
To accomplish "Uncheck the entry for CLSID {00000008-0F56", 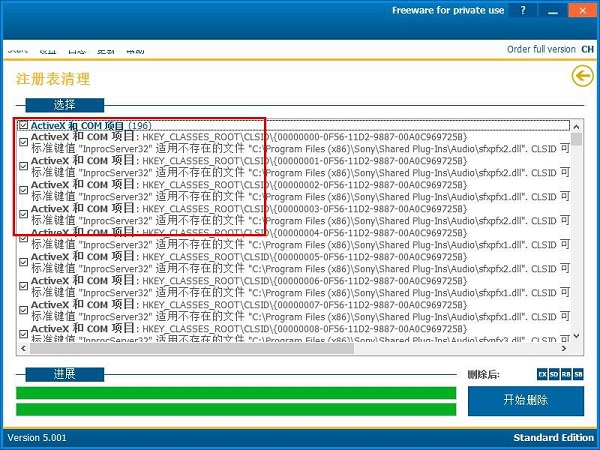I will [24, 334].
